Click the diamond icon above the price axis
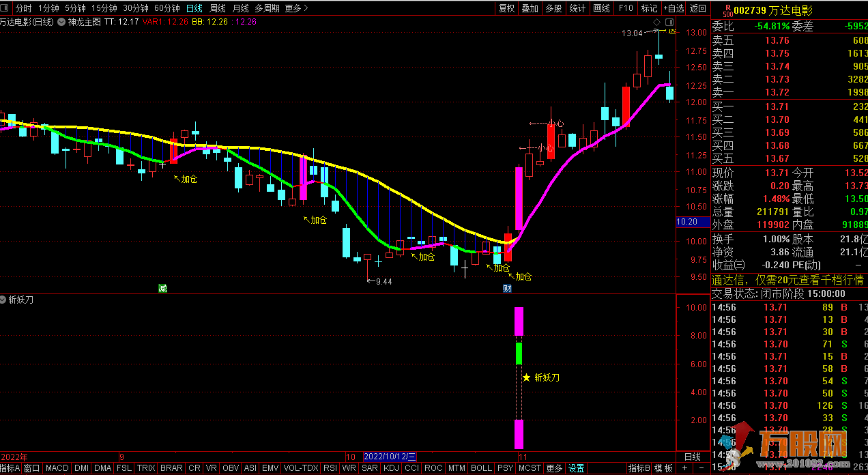The height and width of the screenshot is (475, 868). point(657,22)
